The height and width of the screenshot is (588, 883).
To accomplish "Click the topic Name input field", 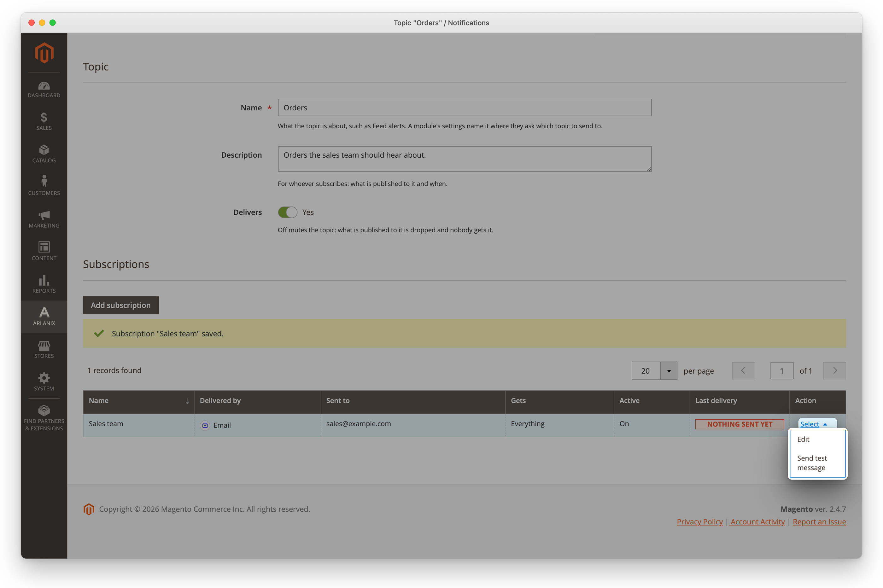I will coord(465,108).
